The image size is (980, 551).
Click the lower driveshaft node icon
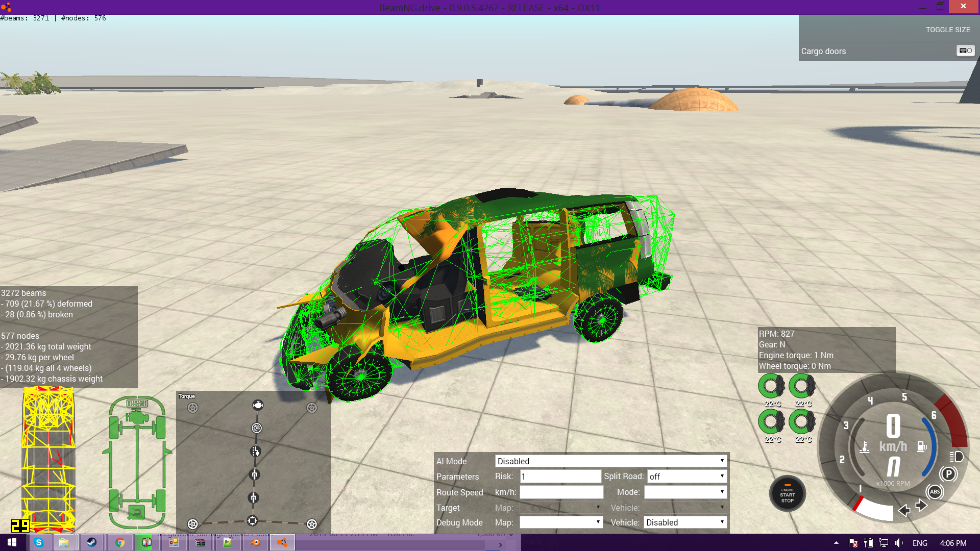[254, 497]
